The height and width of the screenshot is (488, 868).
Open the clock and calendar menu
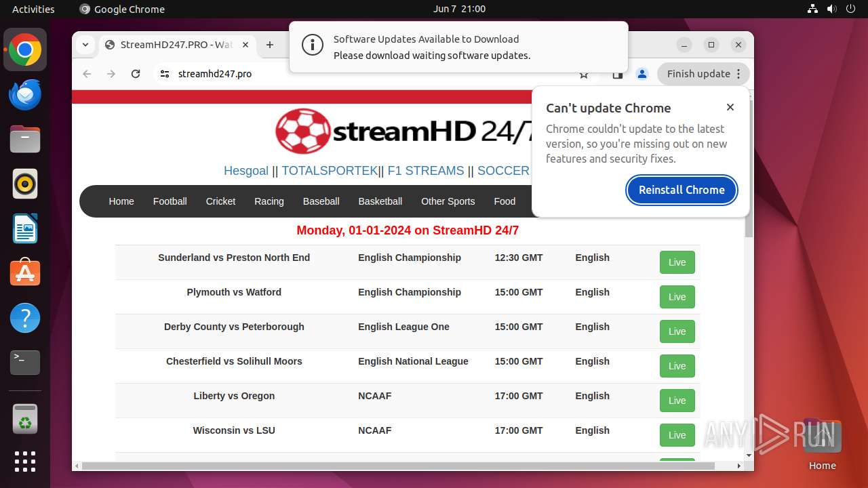[459, 9]
